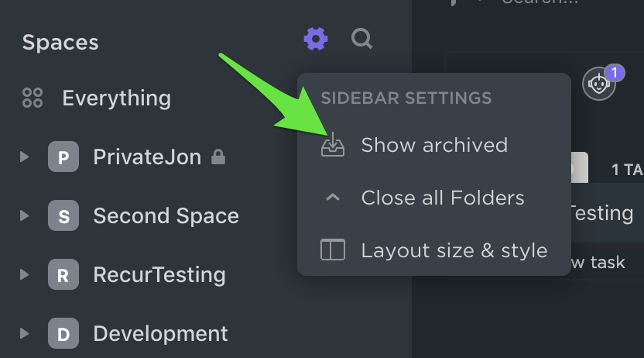Click the P avatar of PrivateJon space
Viewport: 644px width, 358px height.
point(63,157)
